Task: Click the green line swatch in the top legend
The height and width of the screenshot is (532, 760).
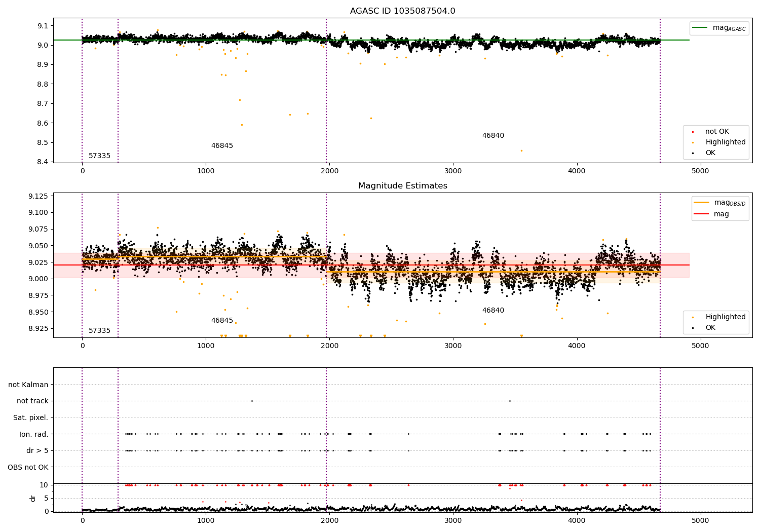Action: [700, 28]
